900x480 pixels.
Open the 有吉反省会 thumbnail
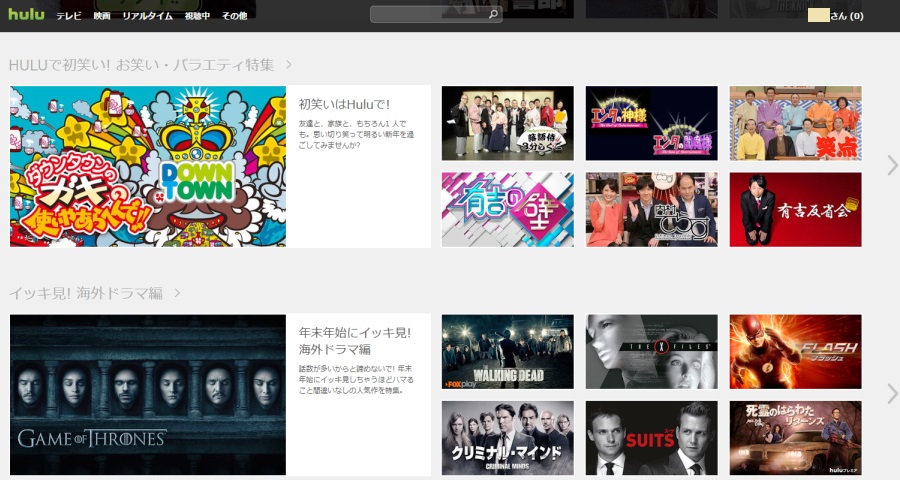click(796, 210)
